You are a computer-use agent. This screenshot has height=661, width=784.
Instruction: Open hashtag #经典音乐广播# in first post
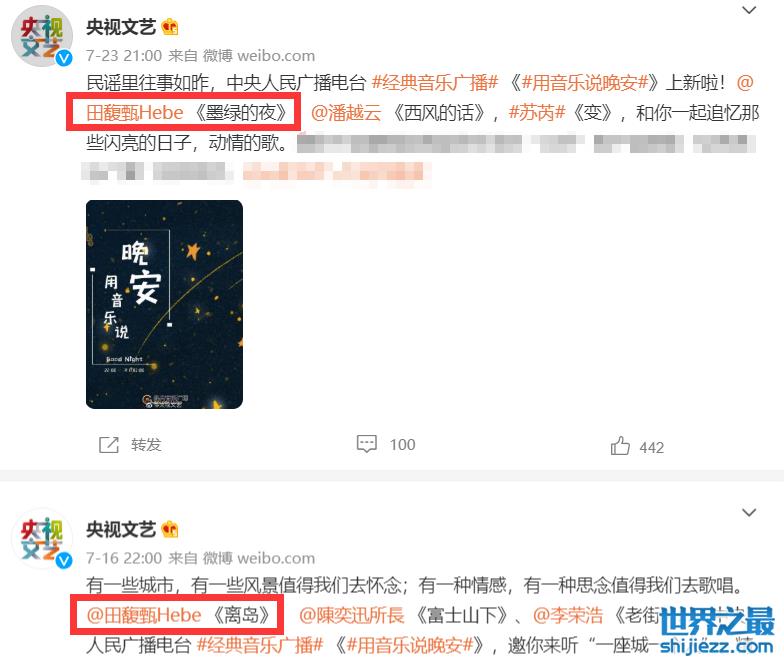(x=435, y=82)
